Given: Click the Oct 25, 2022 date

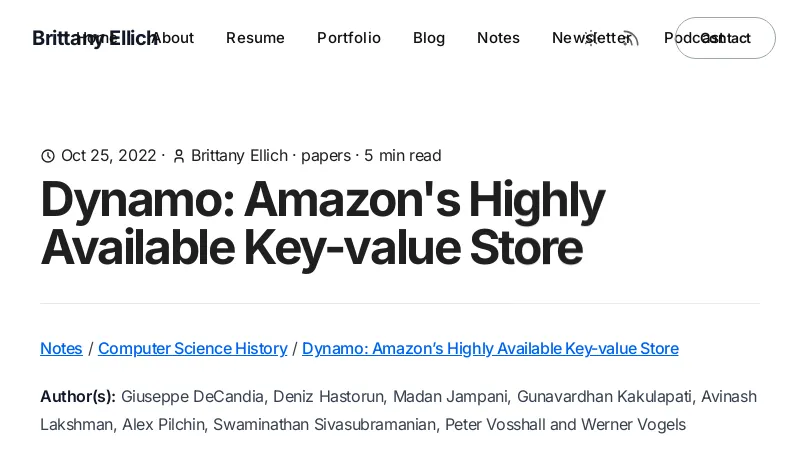Looking at the screenshot, I should [108, 156].
